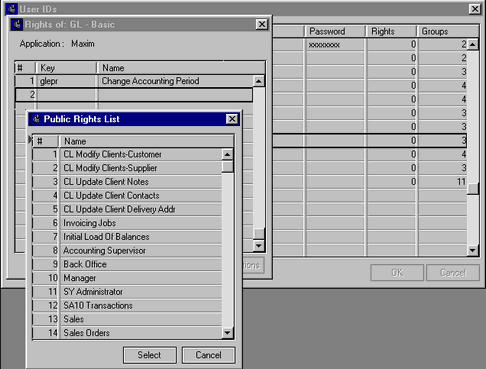486x369 pixels.
Task: Click scroll down arrow in User IDs grid
Action: (473, 250)
